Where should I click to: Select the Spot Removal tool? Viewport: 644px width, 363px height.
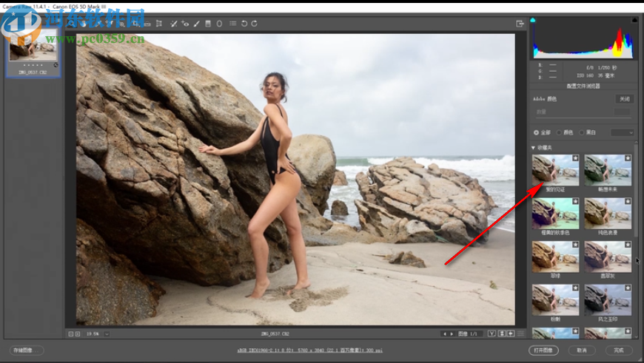pyautogui.click(x=173, y=24)
